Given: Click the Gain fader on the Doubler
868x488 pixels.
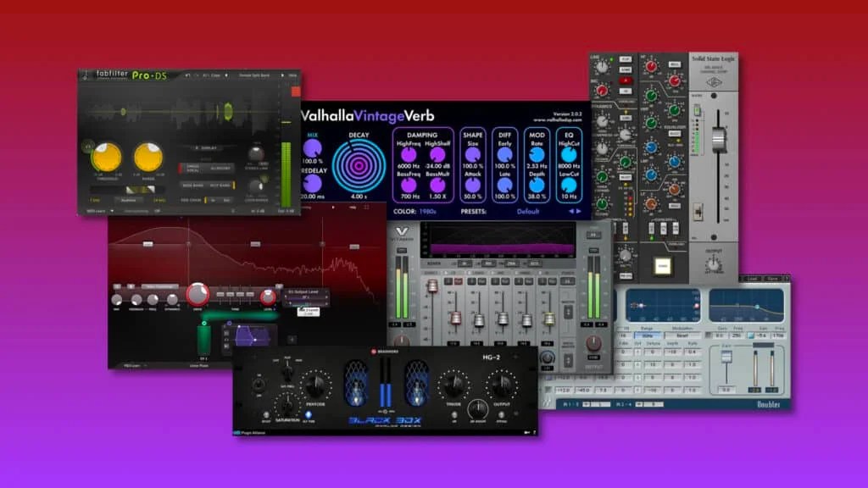Looking at the screenshot, I should [726, 356].
